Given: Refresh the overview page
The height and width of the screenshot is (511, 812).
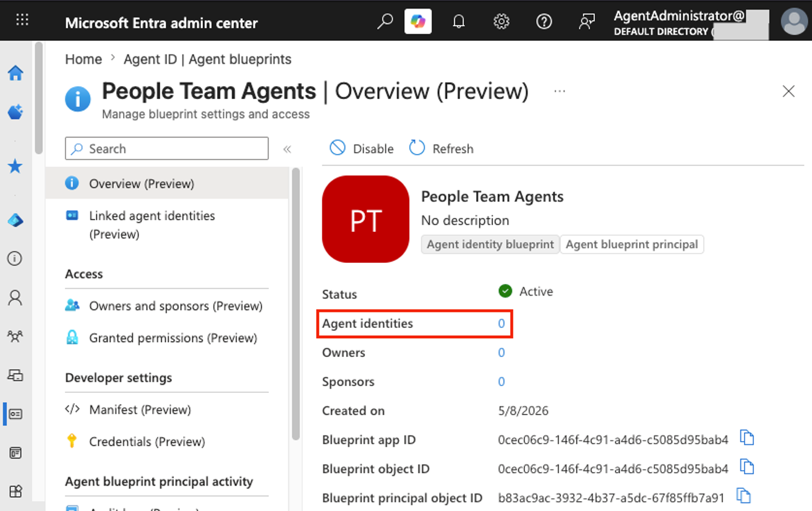Looking at the screenshot, I should coord(442,148).
